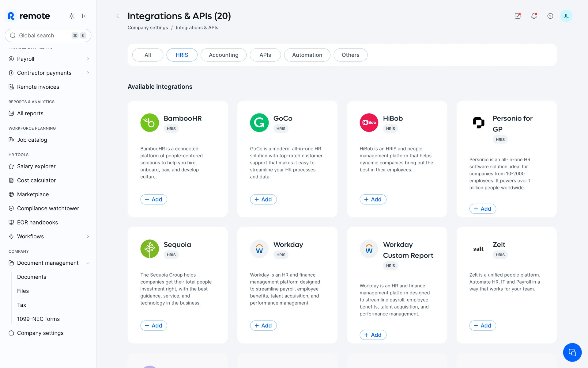Image resolution: width=588 pixels, height=368 pixels.
Task: Click the BambooHR logo icon
Action: point(149,123)
